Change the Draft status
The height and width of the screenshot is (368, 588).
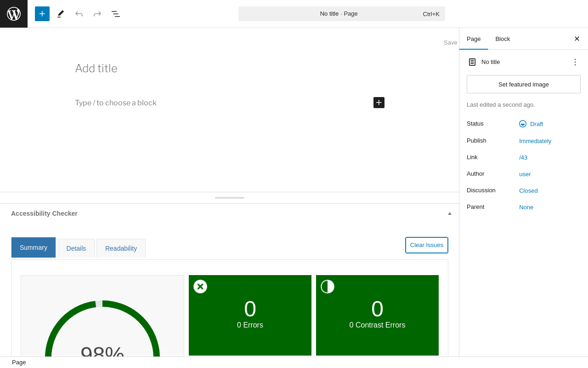pos(531,124)
